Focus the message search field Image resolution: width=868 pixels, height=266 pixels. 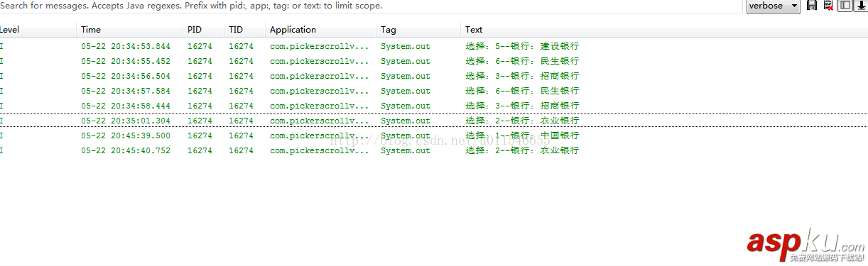[x=371, y=6]
